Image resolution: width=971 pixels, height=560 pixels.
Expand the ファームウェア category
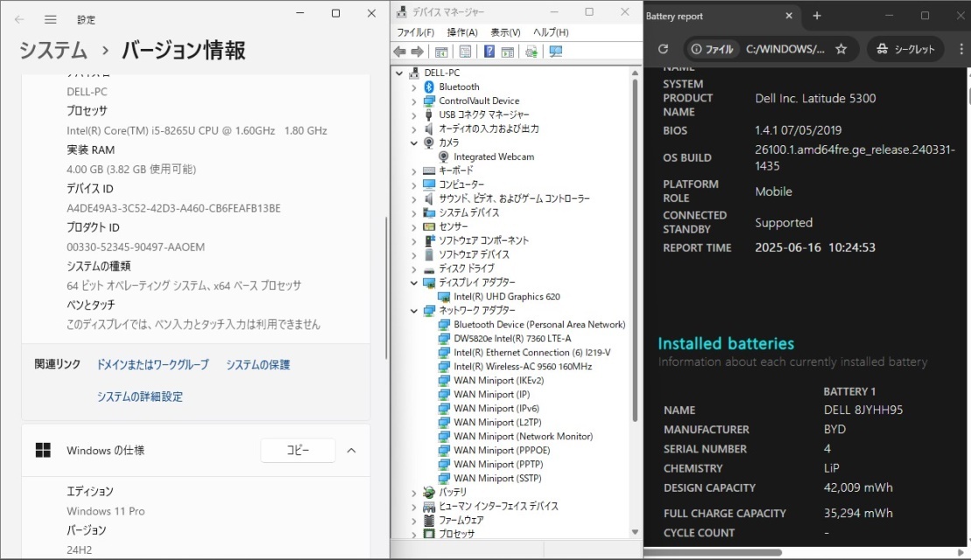pos(414,521)
